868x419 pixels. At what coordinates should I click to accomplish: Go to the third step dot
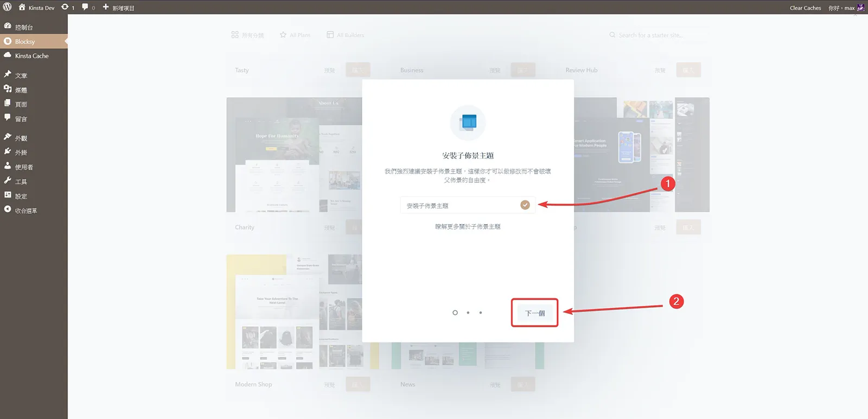[481, 313]
